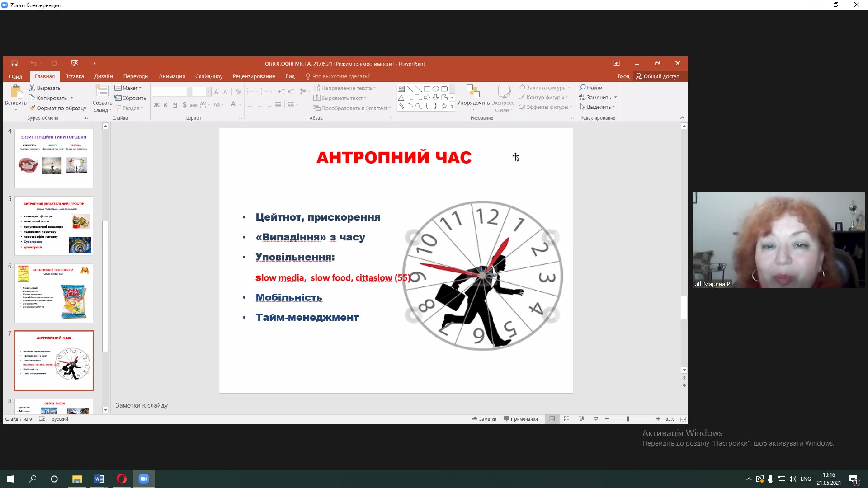Click the Save icon in quick access toolbar
Screen dimensions: 868x488
point(14,64)
